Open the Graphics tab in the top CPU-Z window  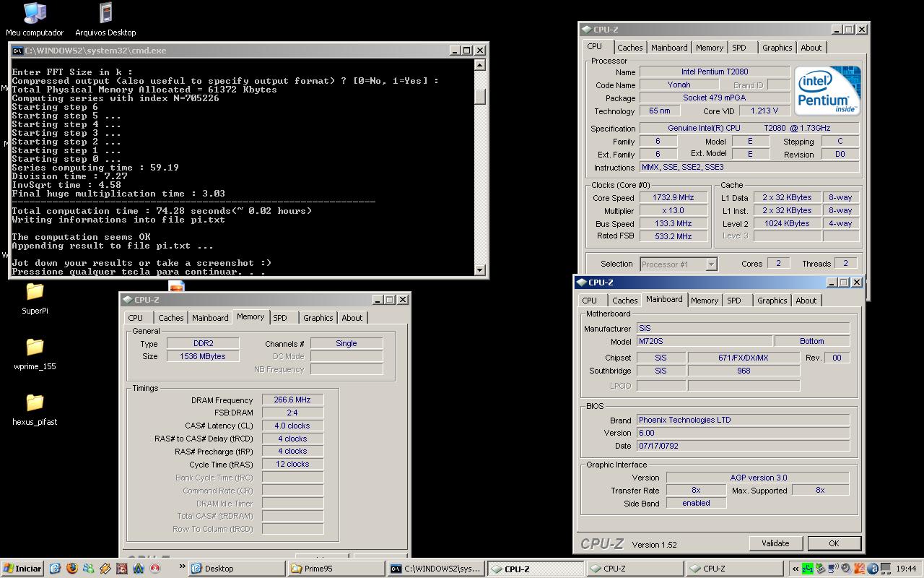pyautogui.click(x=777, y=48)
